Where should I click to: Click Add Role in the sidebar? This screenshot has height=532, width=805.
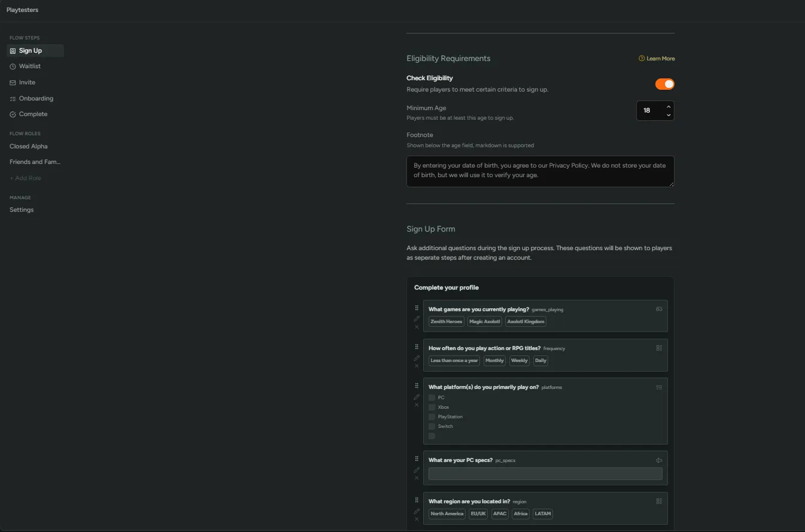click(25, 178)
